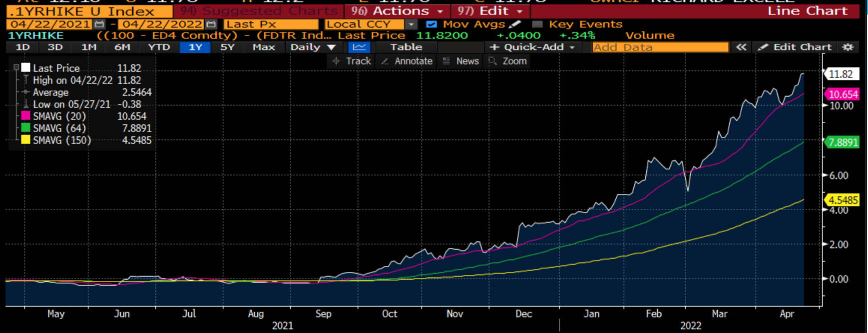This screenshot has height=333, width=868.
Task: Open the Actions menu
Action: click(x=397, y=11)
